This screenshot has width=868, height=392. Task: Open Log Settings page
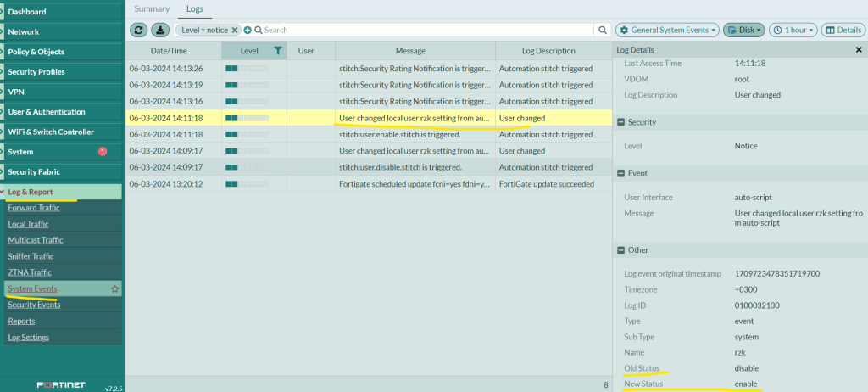(x=28, y=337)
